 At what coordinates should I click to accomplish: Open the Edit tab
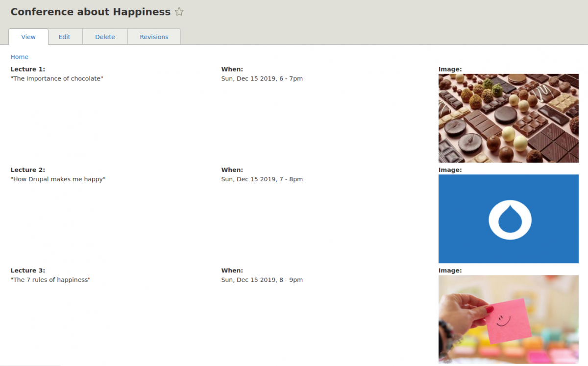click(65, 37)
